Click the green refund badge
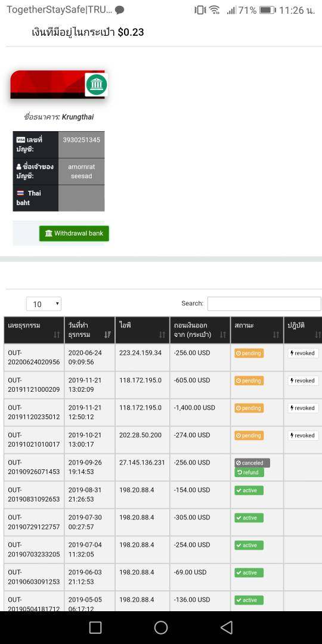 pos(249,472)
